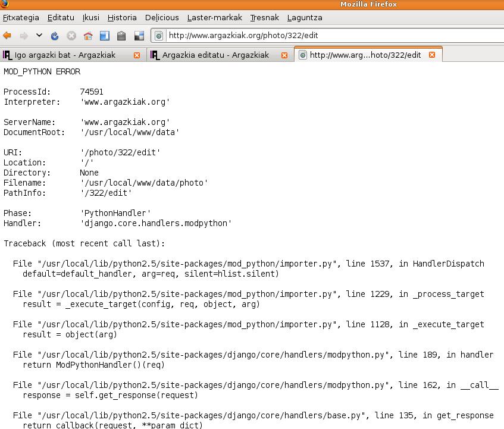Open the back/forward history dropdown arrow

39,35
